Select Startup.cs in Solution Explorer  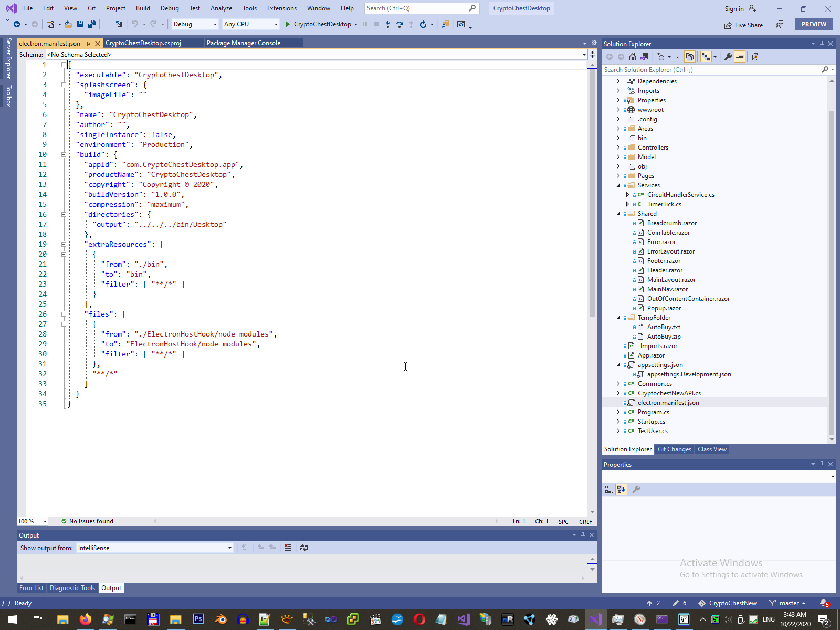652,422
